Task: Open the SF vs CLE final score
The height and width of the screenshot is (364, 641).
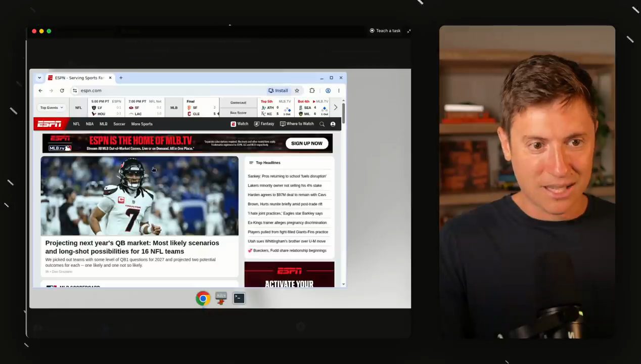Action: [x=202, y=108]
